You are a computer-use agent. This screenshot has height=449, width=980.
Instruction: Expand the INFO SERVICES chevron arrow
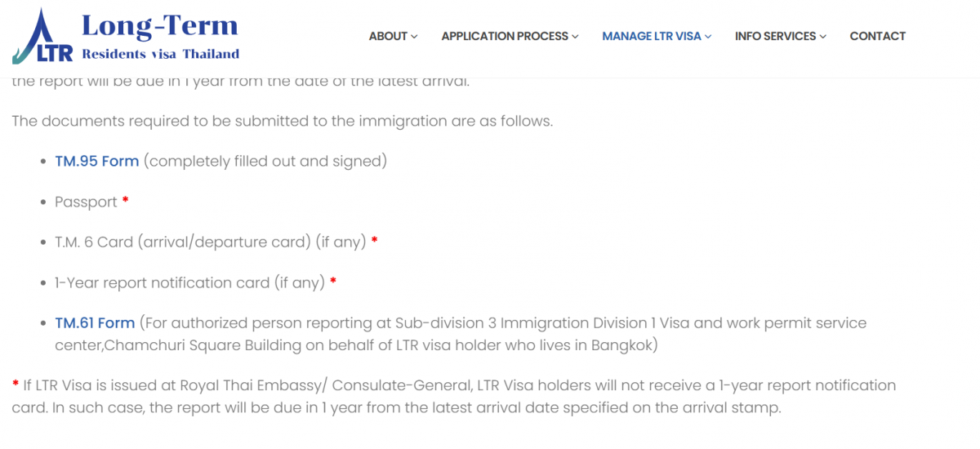[823, 37]
